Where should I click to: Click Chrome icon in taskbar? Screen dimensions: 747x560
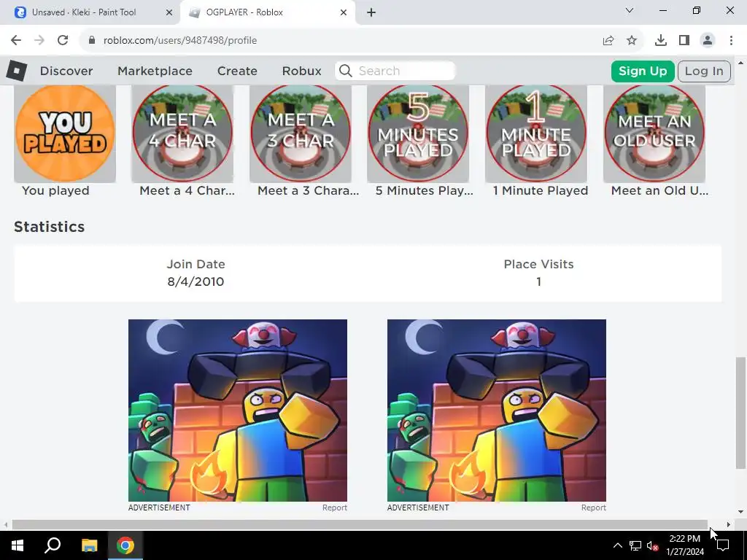[125, 545]
